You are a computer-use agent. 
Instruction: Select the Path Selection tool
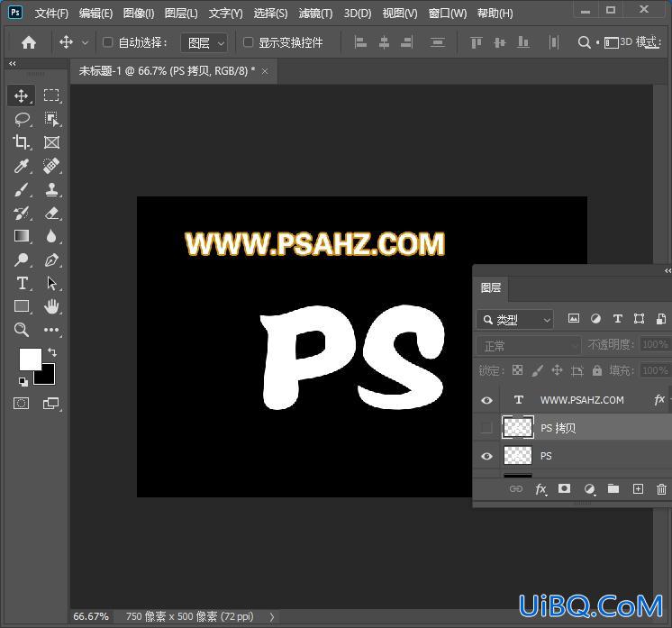[51, 283]
